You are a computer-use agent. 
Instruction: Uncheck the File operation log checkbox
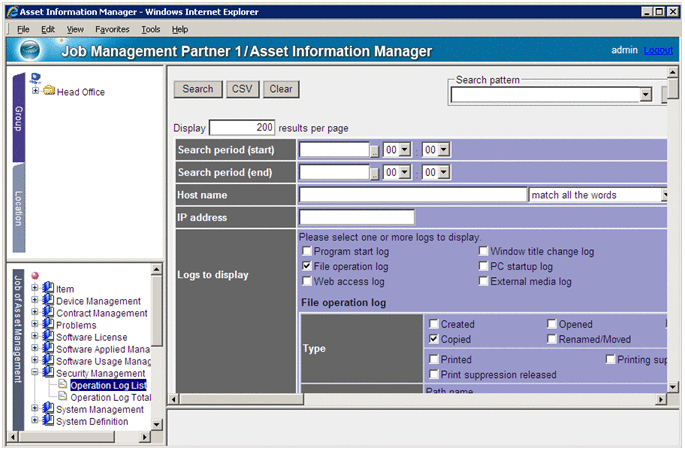[307, 267]
